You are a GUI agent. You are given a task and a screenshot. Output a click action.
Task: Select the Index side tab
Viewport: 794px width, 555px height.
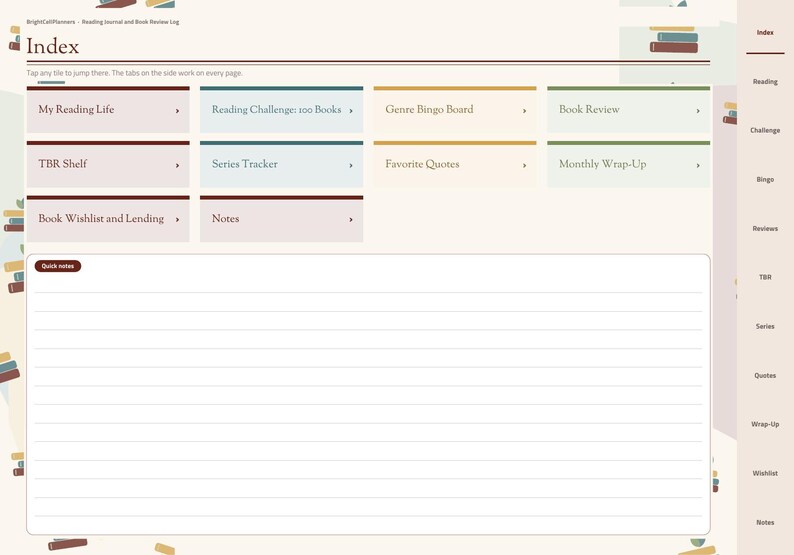coord(765,32)
